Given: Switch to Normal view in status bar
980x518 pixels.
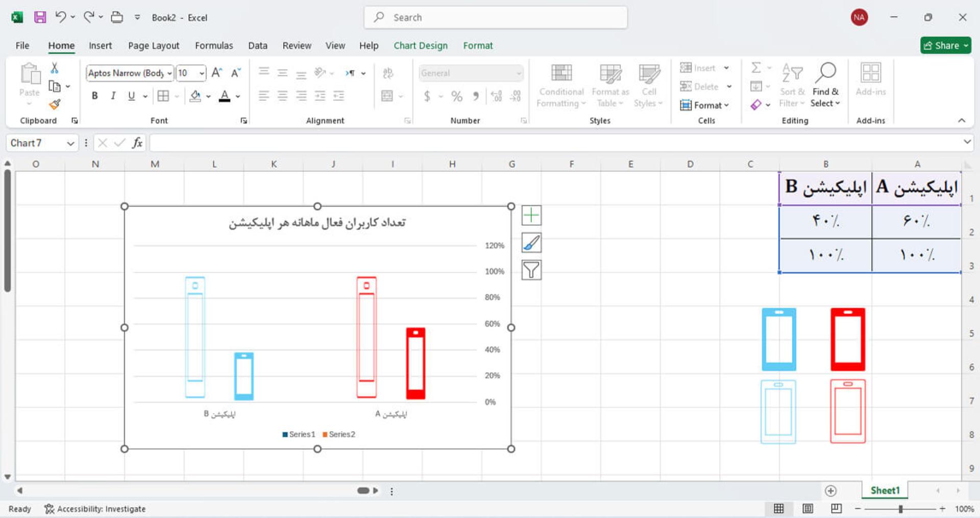Looking at the screenshot, I should tap(779, 508).
